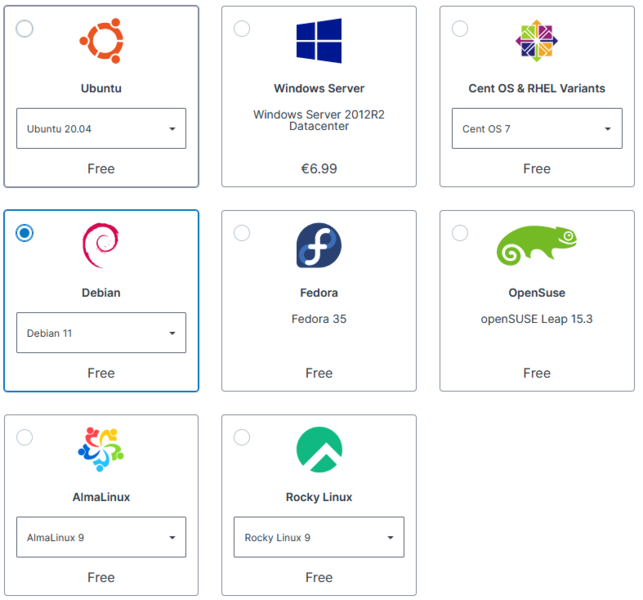The width and height of the screenshot is (643, 600).
Task: Click the Debian title text
Action: tap(101, 292)
